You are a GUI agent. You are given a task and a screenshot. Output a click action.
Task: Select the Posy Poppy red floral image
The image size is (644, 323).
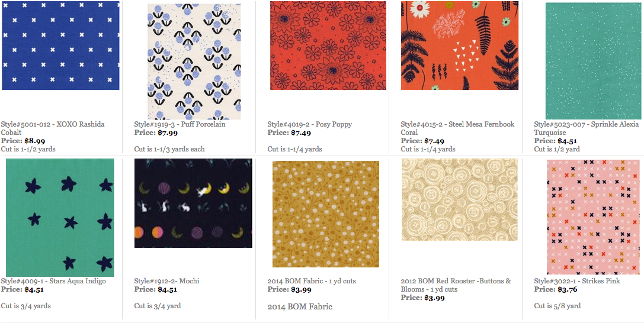coord(328,46)
